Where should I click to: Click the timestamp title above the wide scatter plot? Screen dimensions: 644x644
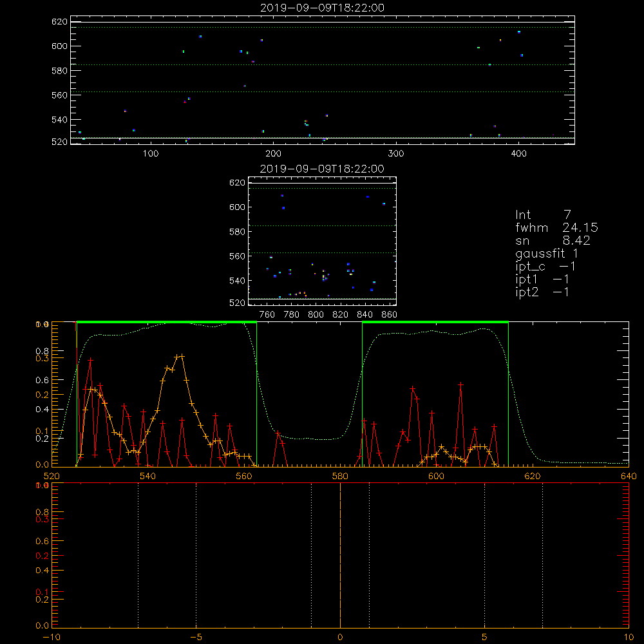click(322, 8)
